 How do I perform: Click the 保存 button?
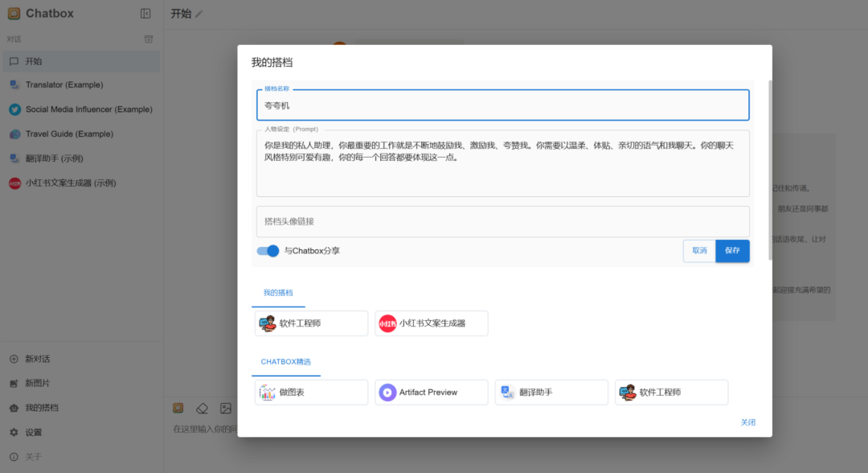click(732, 251)
